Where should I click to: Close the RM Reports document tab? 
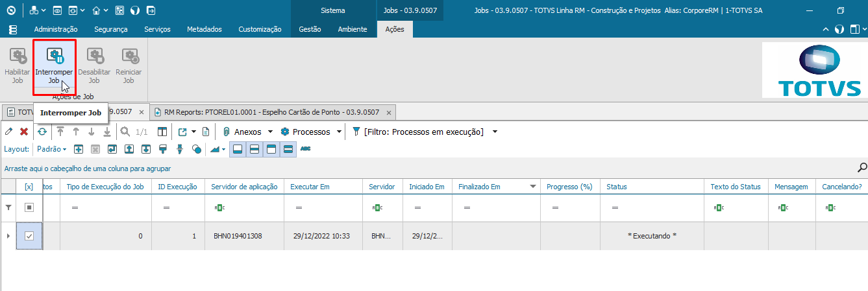[388, 112]
